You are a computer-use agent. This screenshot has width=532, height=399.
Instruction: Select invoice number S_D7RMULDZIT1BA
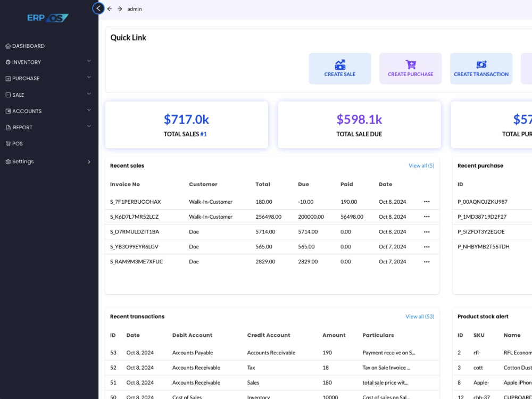tap(135, 232)
